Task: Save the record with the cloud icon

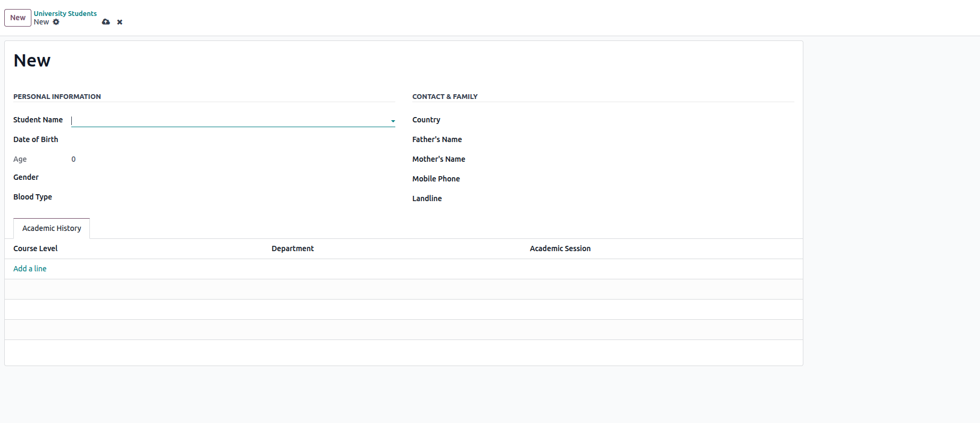Action: coord(106,22)
